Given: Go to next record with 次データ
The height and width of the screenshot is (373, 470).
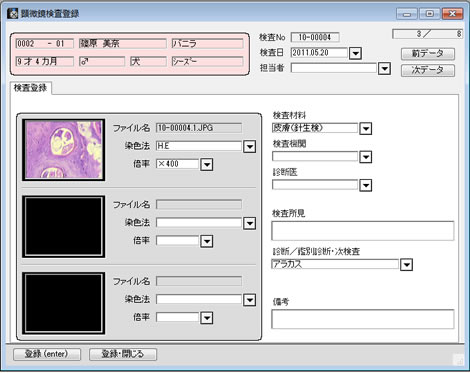Looking at the screenshot, I should coord(428,70).
